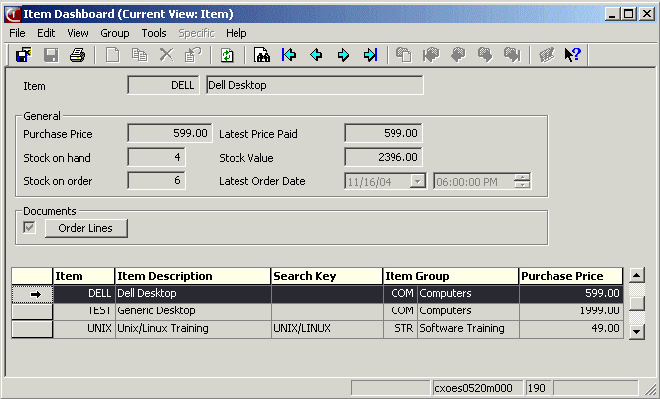Click the Unix/Linux Training description cell

tap(193, 329)
